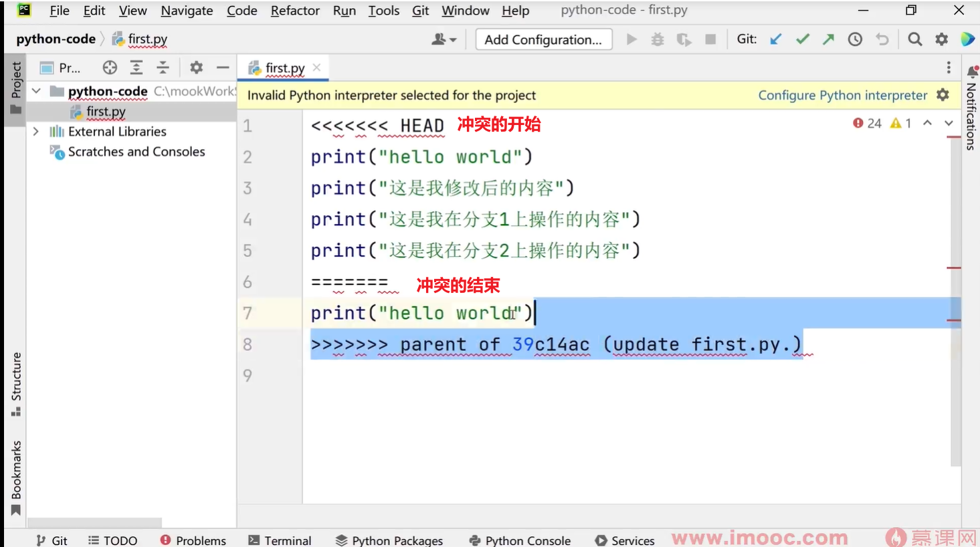Click the Git push arrow icon
This screenshot has height=547, width=980.
[829, 39]
